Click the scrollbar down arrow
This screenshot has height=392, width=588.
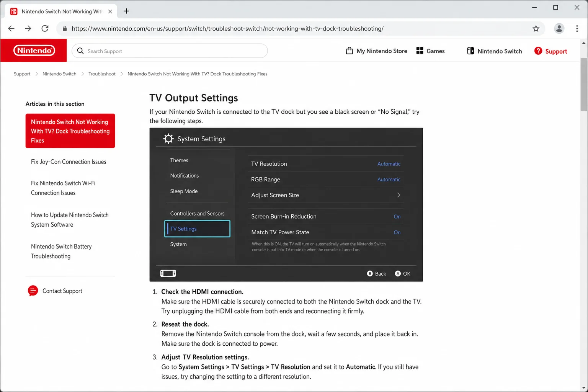coord(584,388)
